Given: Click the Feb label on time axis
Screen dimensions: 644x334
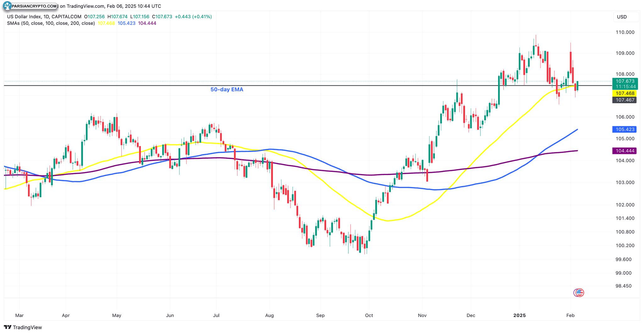Looking at the screenshot, I should 570,315.
